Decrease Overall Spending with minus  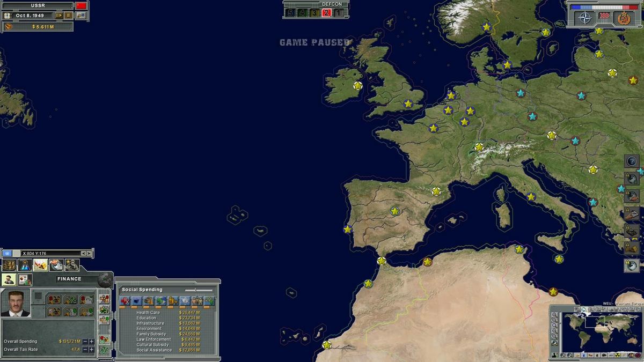85,341
